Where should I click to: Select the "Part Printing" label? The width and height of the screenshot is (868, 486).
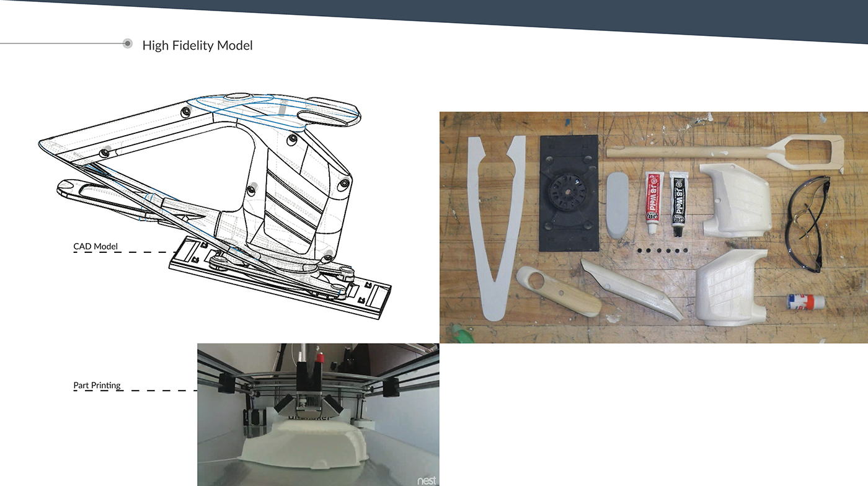click(x=97, y=386)
